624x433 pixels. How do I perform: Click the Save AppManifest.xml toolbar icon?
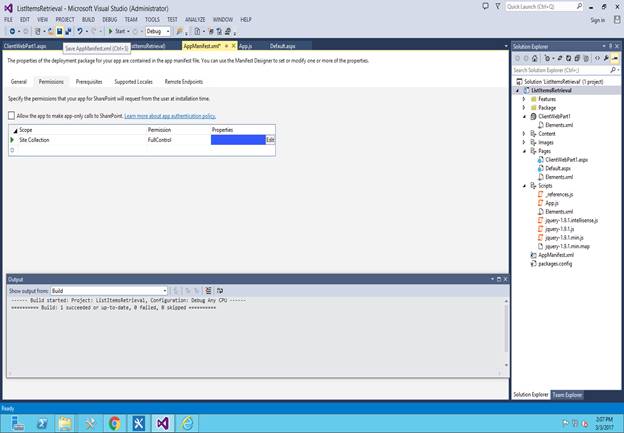[59, 31]
